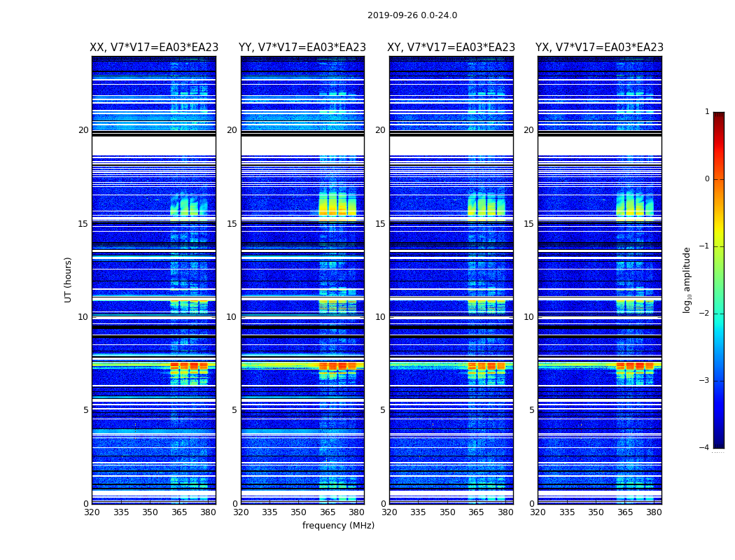Click the YY, V7*V17=EA03*EA23 panel title

pos(302,48)
